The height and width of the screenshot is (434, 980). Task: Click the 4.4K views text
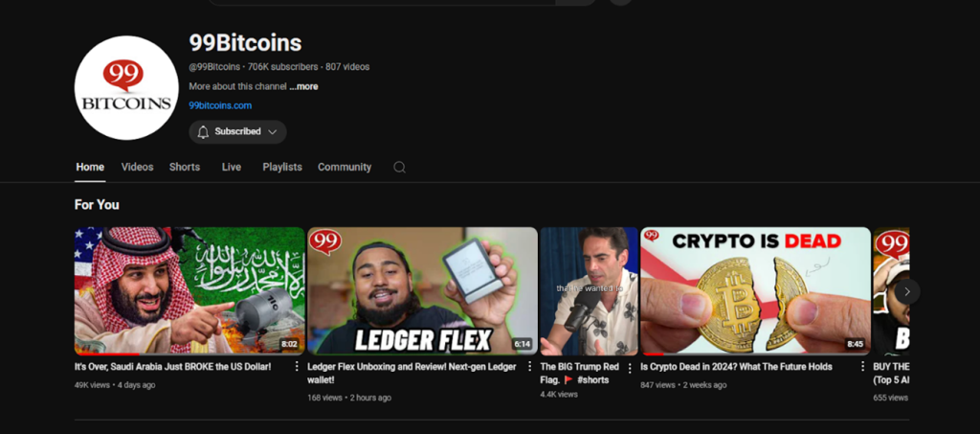pyautogui.click(x=559, y=395)
